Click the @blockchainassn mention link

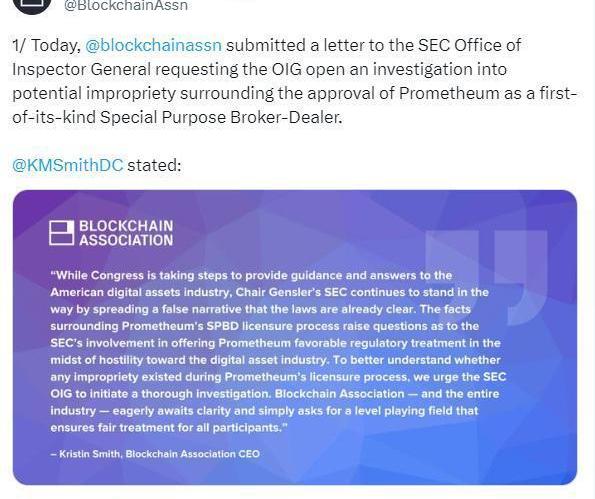click(153, 46)
